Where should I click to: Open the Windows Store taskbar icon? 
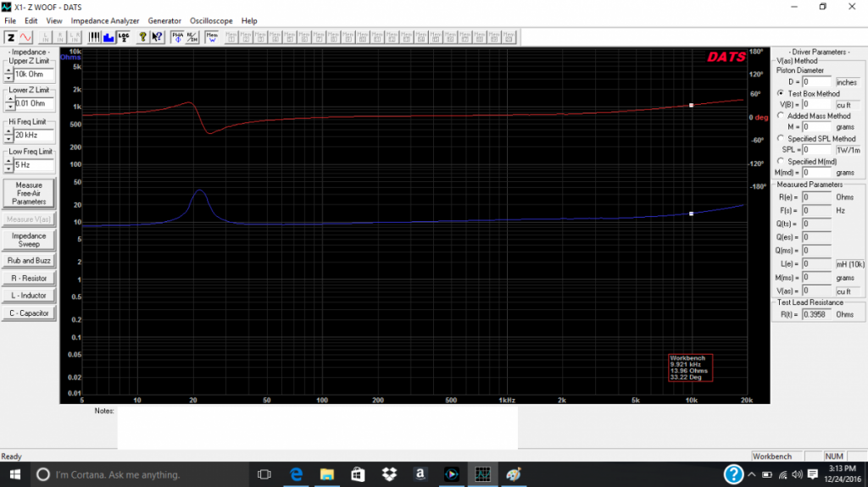pyautogui.click(x=358, y=474)
